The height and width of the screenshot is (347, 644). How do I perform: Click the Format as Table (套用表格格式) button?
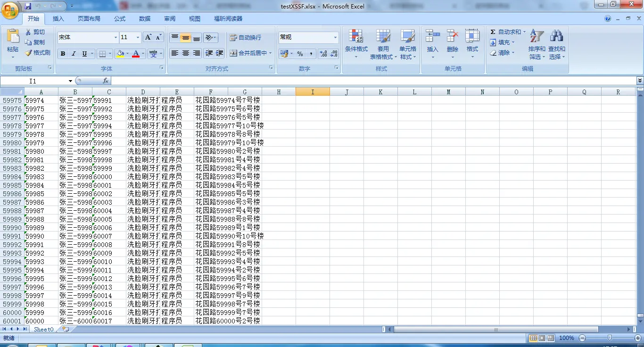pyautogui.click(x=383, y=44)
